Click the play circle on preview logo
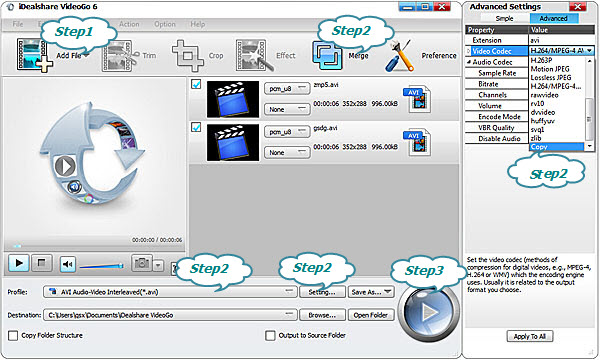 [65, 166]
